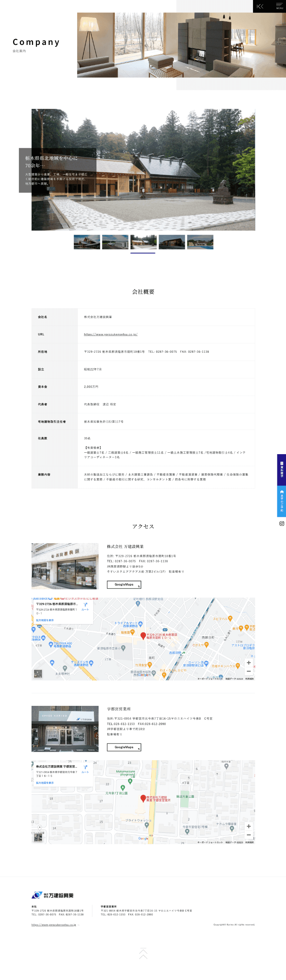Click 今泉市営住宅7号棟 marker
The height and width of the screenshot is (980, 286).
(187, 832)
